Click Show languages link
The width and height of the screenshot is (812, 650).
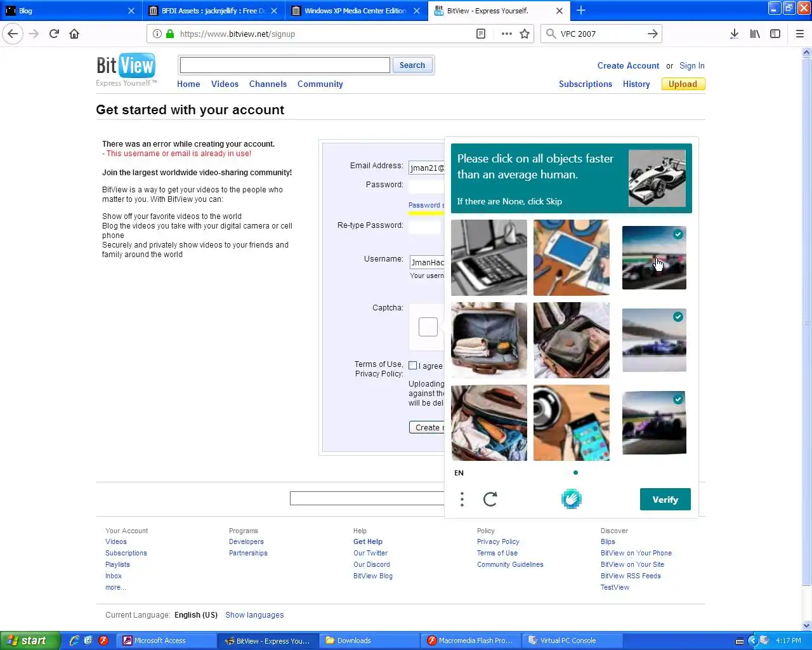click(254, 615)
